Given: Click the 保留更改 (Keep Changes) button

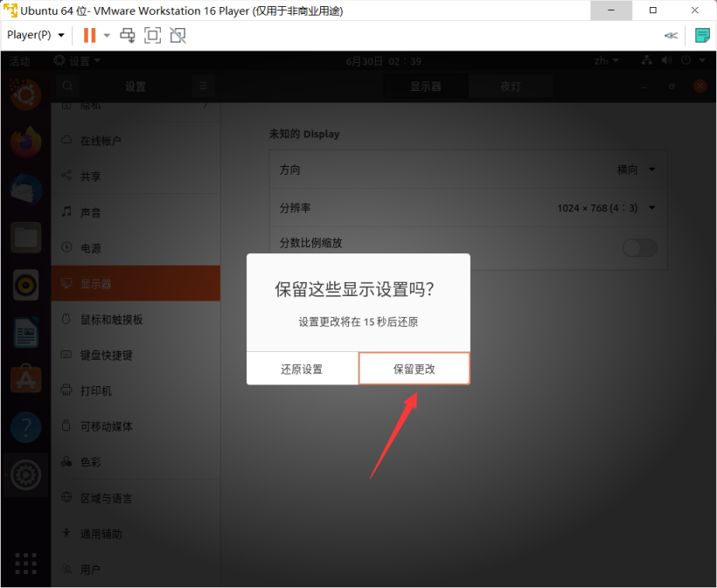Looking at the screenshot, I should point(414,369).
